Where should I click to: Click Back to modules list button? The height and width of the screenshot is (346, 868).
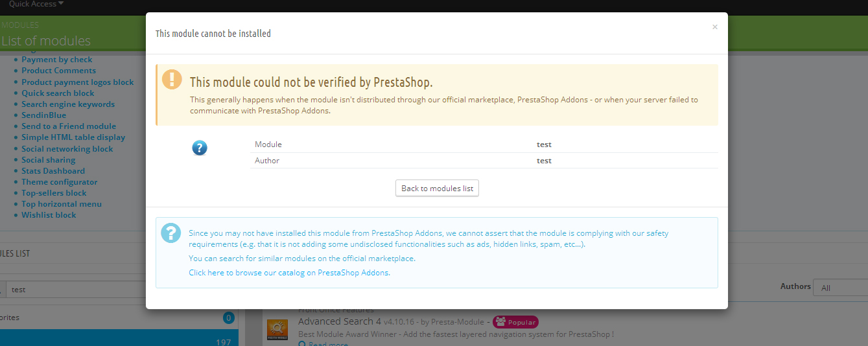(x=437, y=189)
